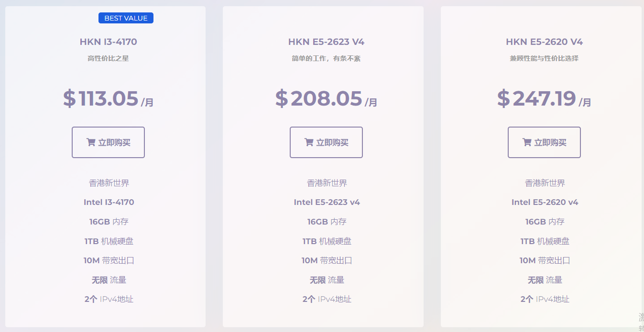Click the 简单的工作，有条不紊 subtitle
Screen dimensions: 644x332
click(326, 59)
